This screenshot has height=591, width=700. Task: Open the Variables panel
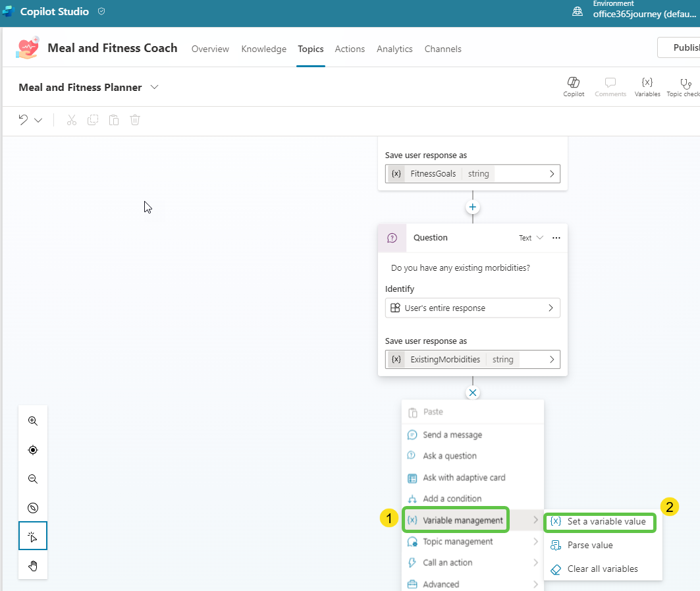[647, 86]
